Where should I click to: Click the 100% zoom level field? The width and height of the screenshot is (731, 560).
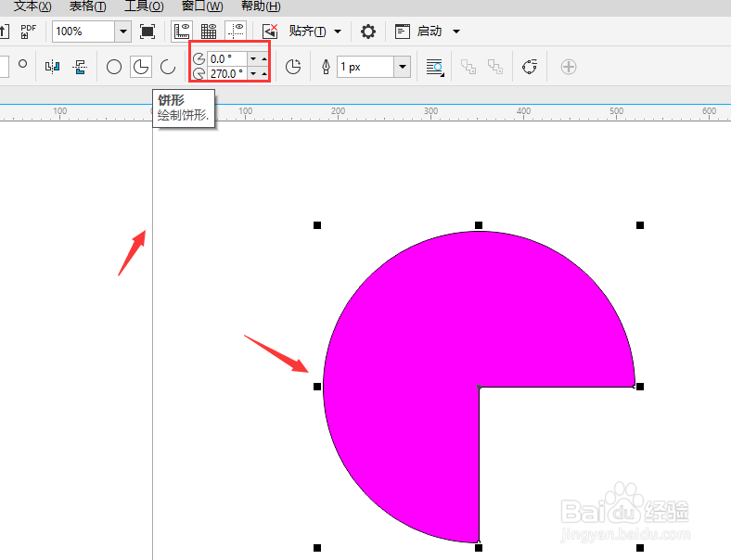coord(83,32)
